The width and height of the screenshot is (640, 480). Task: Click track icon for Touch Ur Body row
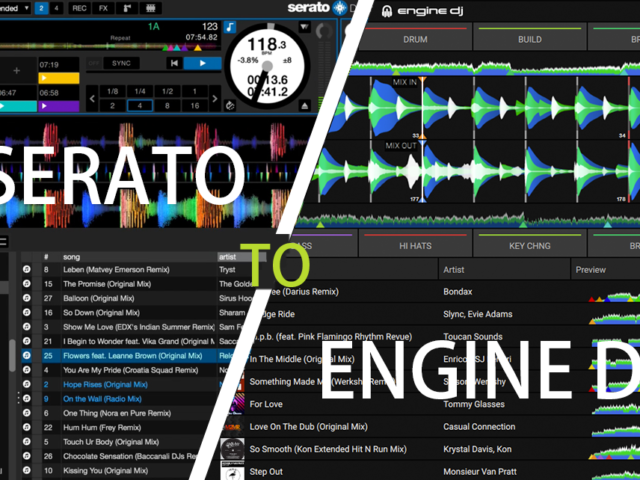pyautogui.click(x=27, y=442)
